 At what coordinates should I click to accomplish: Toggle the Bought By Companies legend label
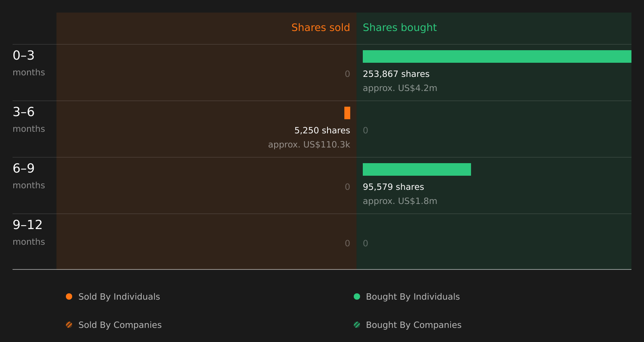tap(413, 325)
